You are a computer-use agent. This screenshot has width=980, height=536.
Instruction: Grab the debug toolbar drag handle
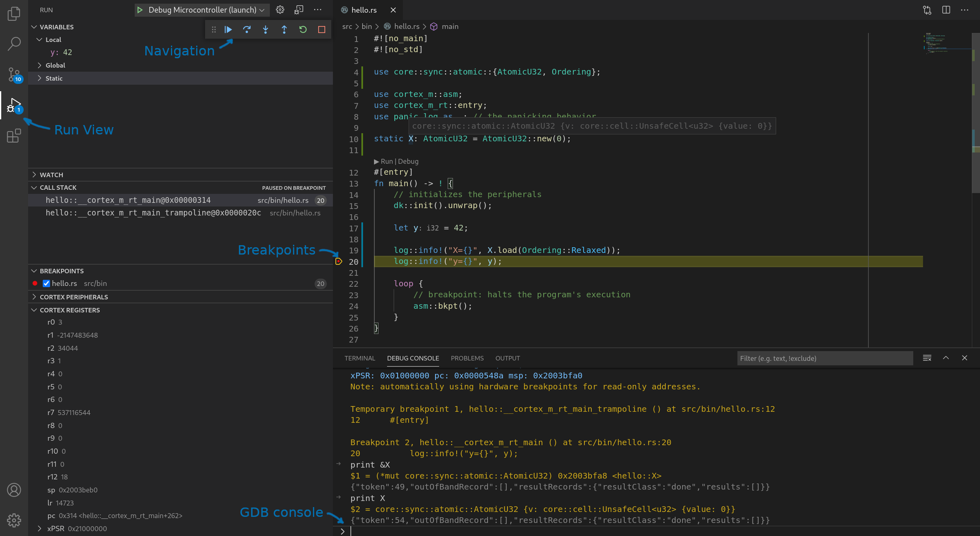coord(214,29)
